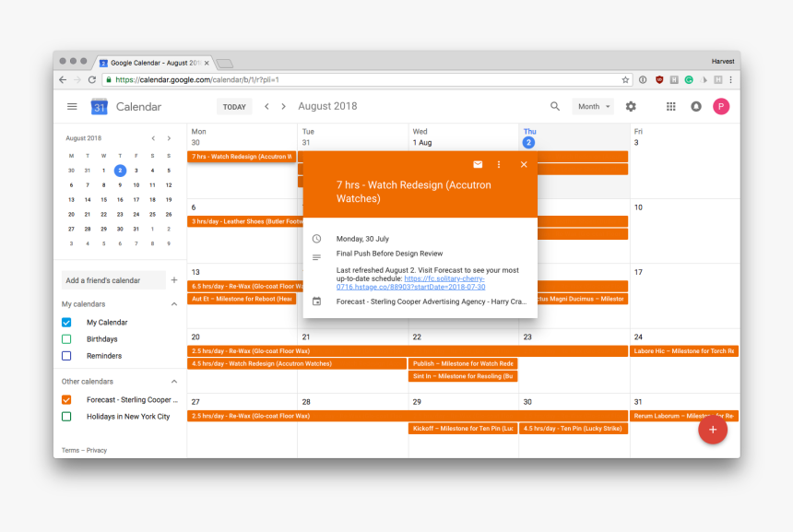Open 2.5 hrs/day Re-Wax event on 27
Viewport: 793px width, 532px height.
(x=408, y=416)
